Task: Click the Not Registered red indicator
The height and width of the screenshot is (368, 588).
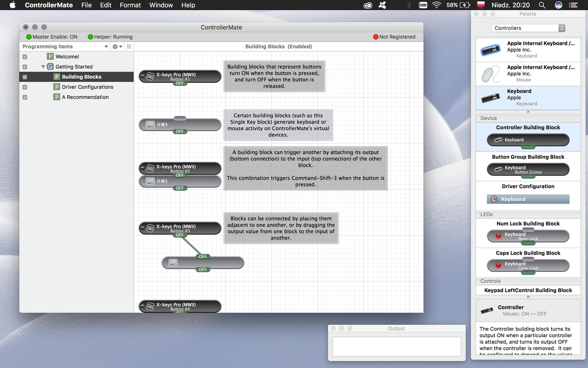Action: [376, 37]
